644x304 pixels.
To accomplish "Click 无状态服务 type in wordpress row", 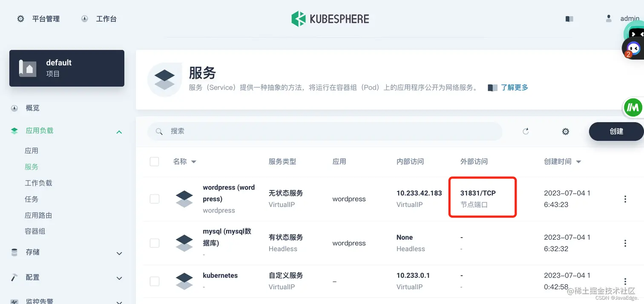I will coord(286,193).
